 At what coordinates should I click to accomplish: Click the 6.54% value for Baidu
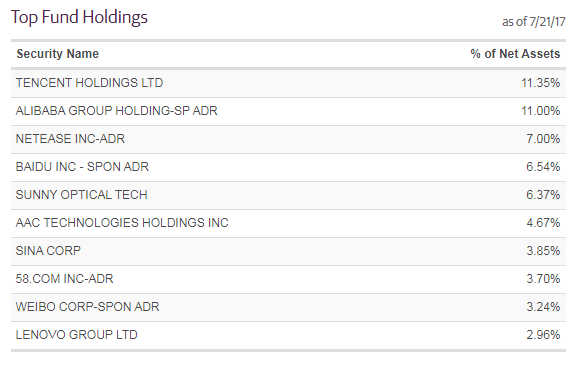click(x=543, y=167)
